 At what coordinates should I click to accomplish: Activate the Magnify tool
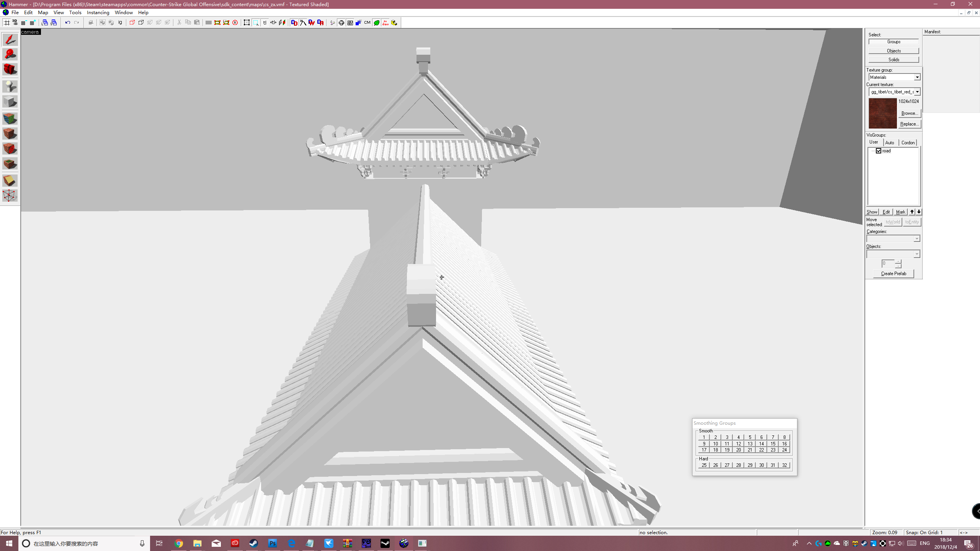[10, 54]
